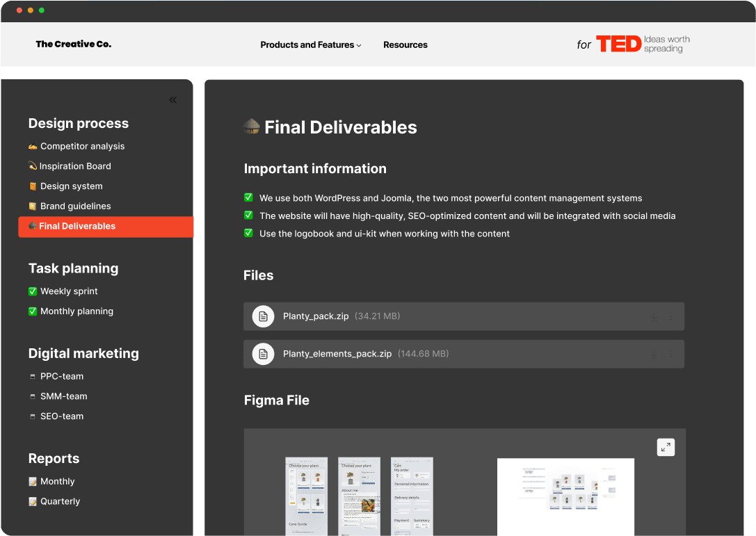The width and height of the screenshot is (756, 536).
Task: Toggle the checkbox for the WordPress and Joomla item
Action: point(248,198)
